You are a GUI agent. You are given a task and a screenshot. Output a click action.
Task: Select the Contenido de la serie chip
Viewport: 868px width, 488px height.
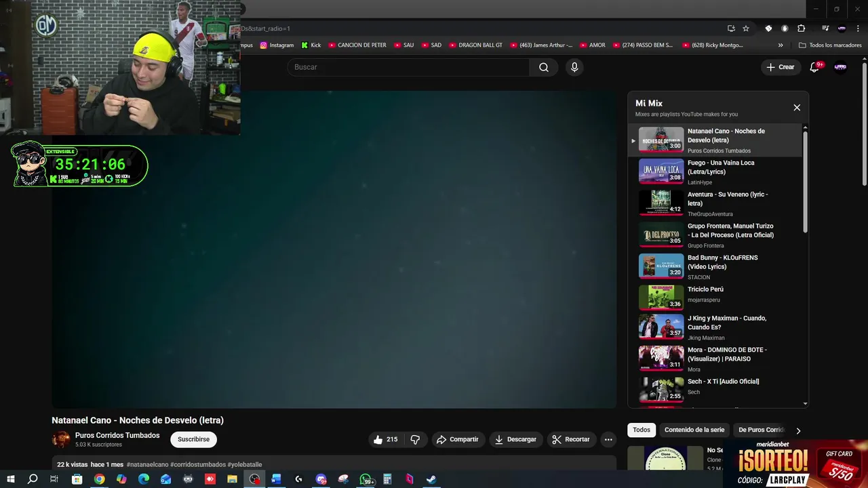[694, 430]
